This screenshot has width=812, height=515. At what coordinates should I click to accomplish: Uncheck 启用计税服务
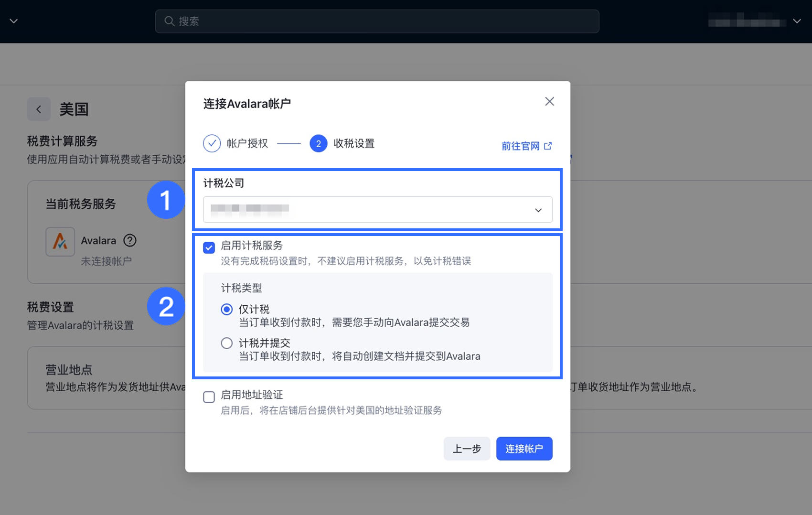click(209, 247)
